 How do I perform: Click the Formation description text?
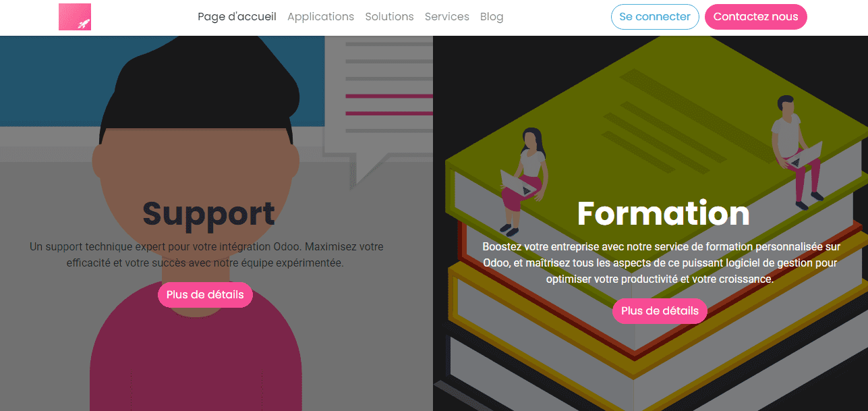[660, 263]
